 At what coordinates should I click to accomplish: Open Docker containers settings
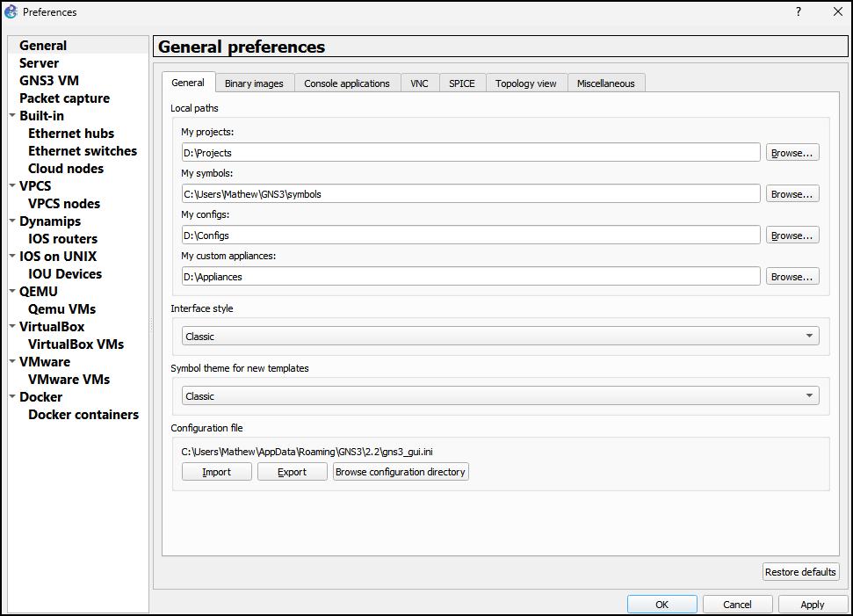83,414
